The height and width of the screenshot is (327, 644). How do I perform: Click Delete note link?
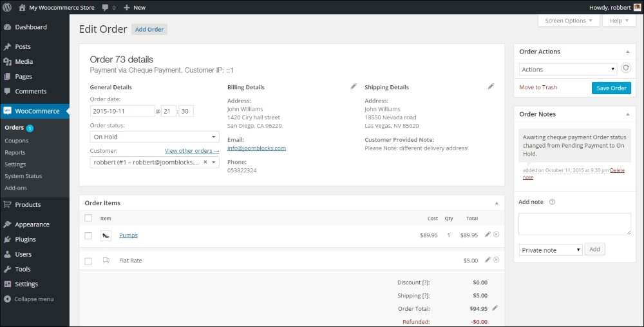(617, 170)
